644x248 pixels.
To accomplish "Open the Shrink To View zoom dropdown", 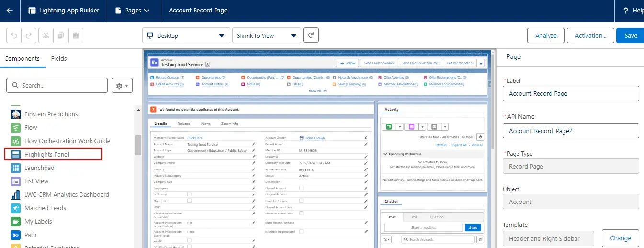I will [267, 35].
